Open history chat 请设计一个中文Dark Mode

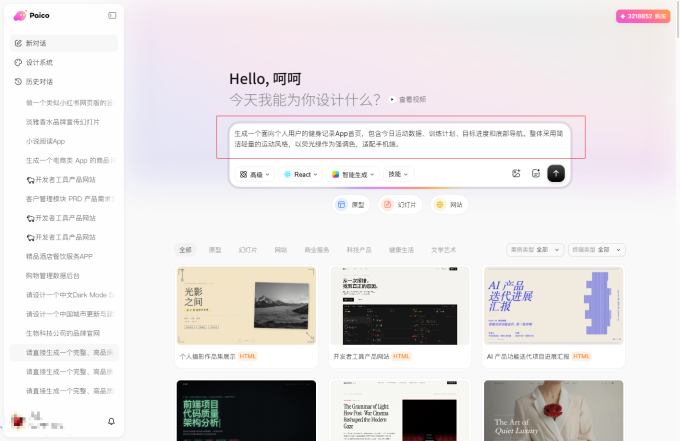pyautogui.click(x=69, y=295)
